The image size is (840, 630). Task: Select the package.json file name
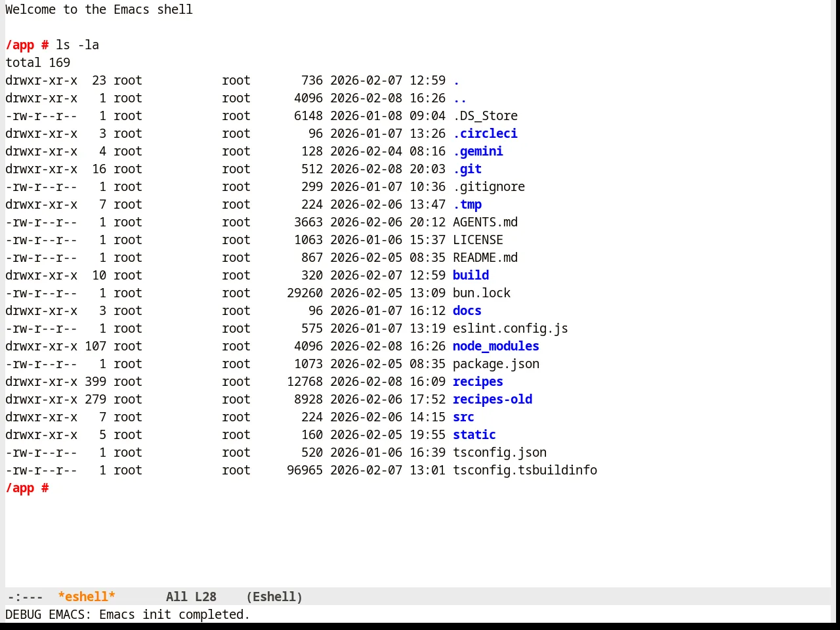[x=496, y=364]
